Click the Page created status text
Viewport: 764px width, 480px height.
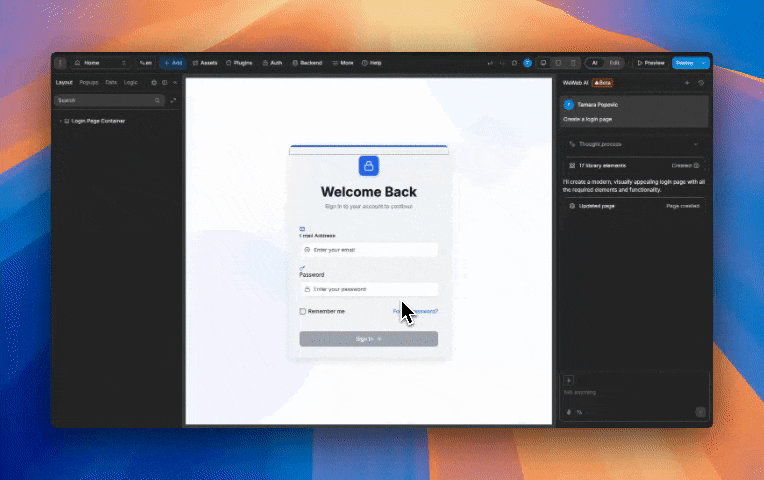click(683, 206)
